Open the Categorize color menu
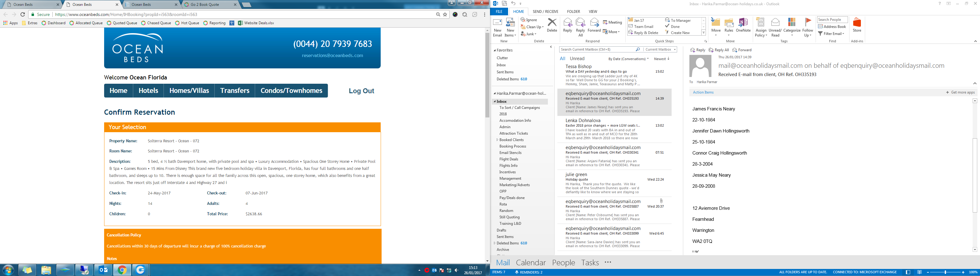This screenshot has width=980, height=276. [792, 28]
